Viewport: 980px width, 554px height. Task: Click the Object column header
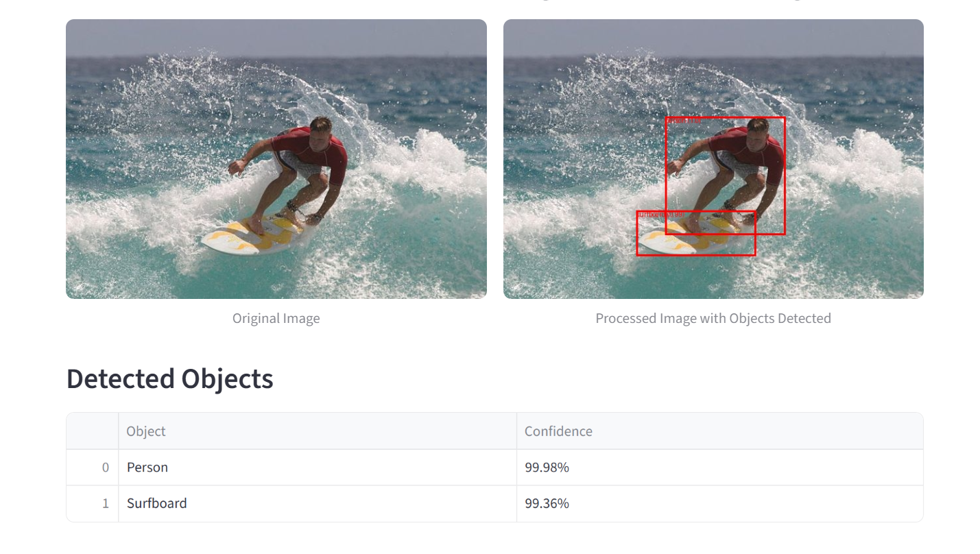(145, 431)
